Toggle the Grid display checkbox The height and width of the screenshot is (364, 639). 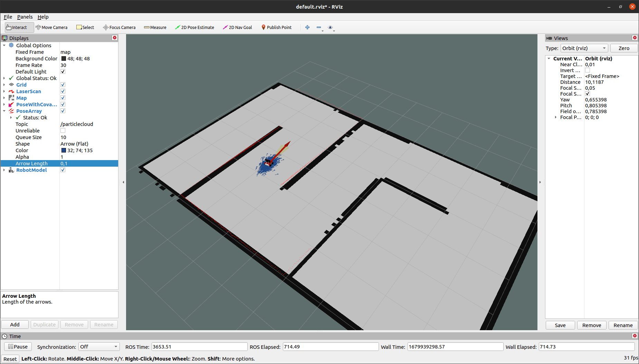[63, 85]
